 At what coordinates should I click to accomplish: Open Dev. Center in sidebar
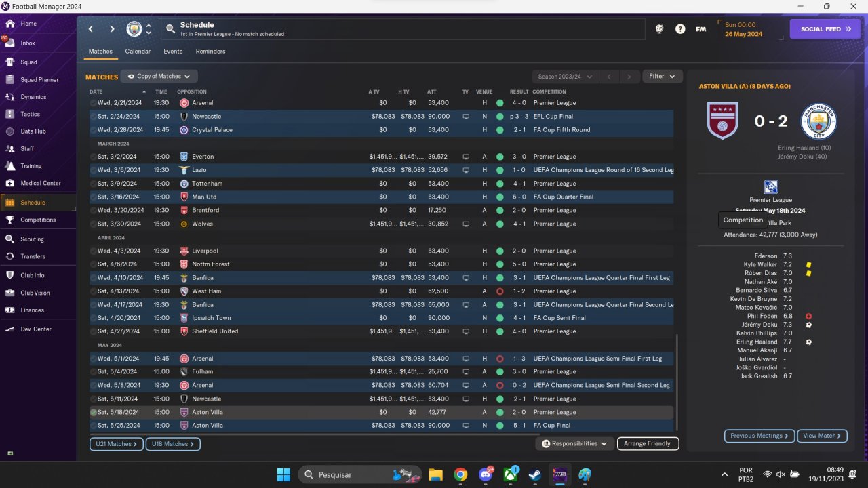(x=36, y=329)
